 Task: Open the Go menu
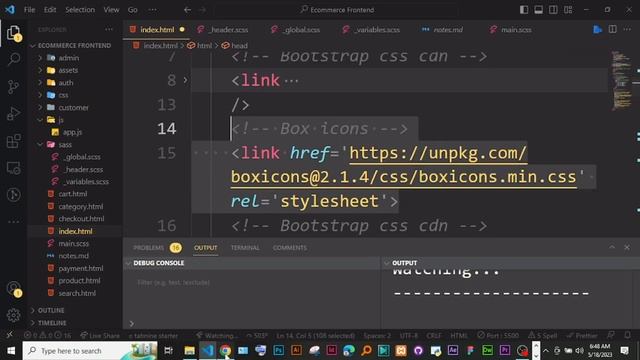pyautogui.click(x=133, y=10)
